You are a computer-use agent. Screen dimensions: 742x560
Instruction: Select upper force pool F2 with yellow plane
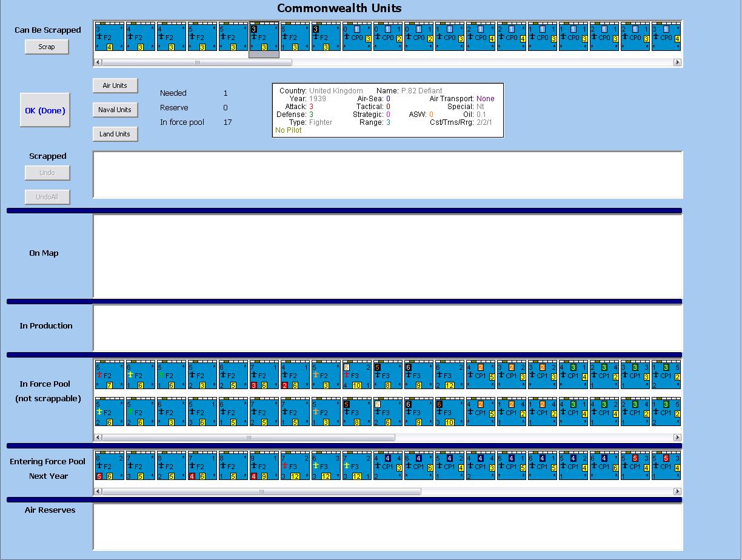tap(141, 375)
